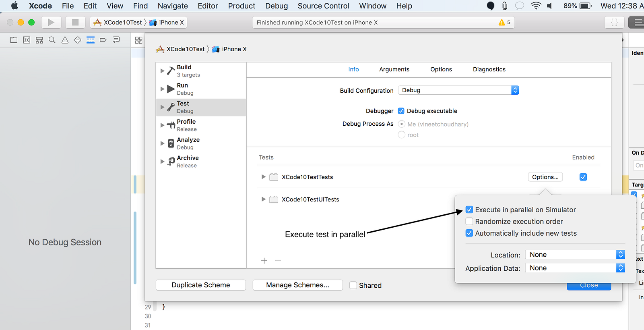Open the Issue navigator warning icon
This screenshot has width=644, height=330.
coord(65,40)
